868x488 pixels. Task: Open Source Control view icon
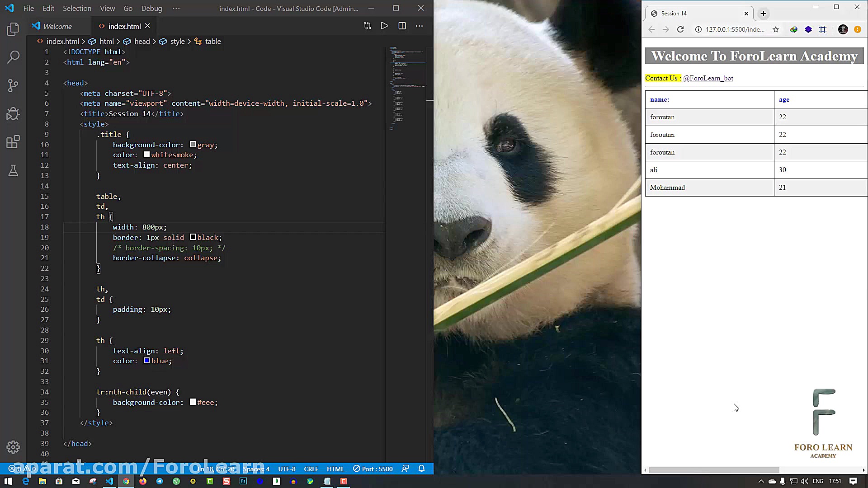[13, 85]
